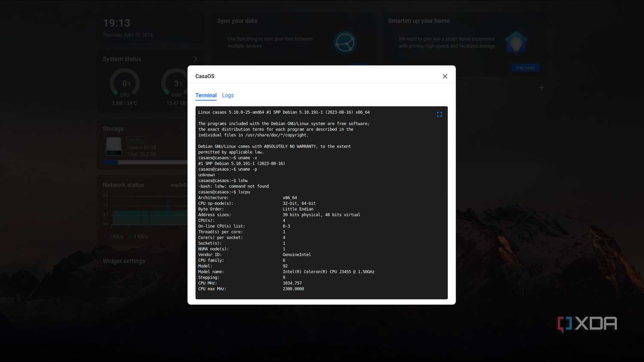Click the CPU MHz 1034.757 value
The height and width of the screenshot is (362, 644).
point(292,284)
